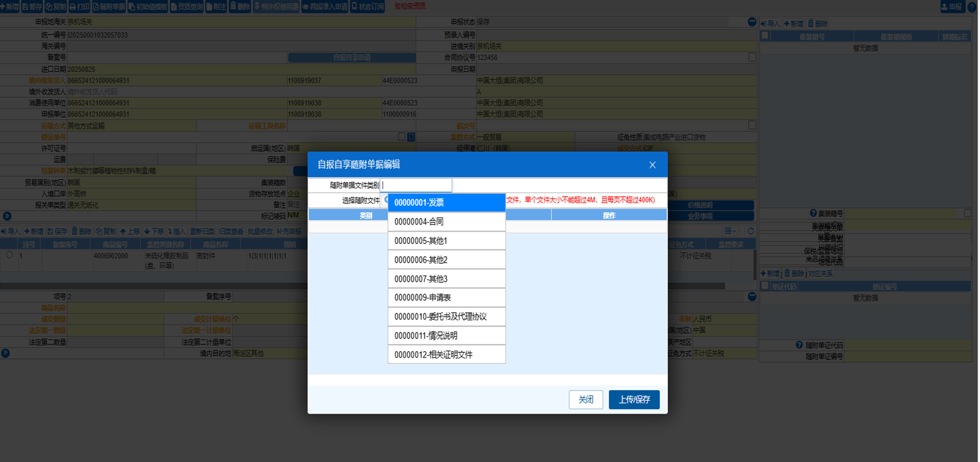Choose 00000001-发票 from the dropdown list
The width and height of the screenshot is (980, 462).
tap(446, 203)
